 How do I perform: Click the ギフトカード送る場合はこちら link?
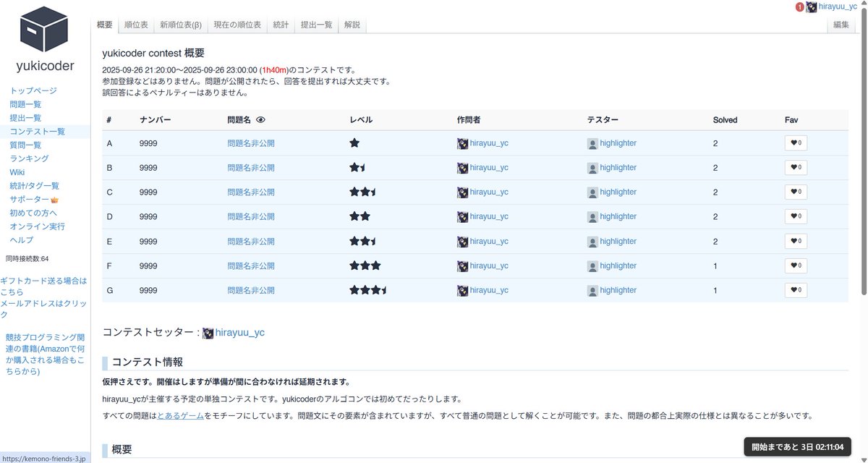point(43,286)
